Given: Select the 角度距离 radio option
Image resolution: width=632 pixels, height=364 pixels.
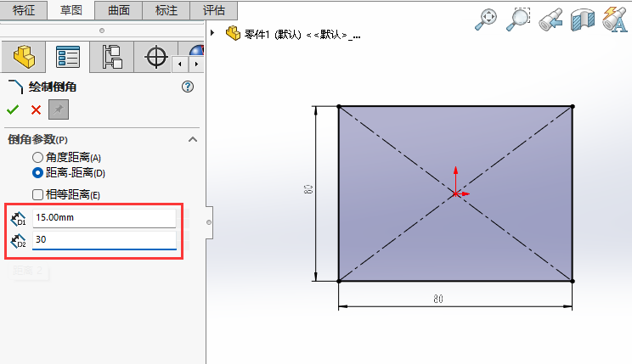Looking at the screenshot, I should pos(37,157).
